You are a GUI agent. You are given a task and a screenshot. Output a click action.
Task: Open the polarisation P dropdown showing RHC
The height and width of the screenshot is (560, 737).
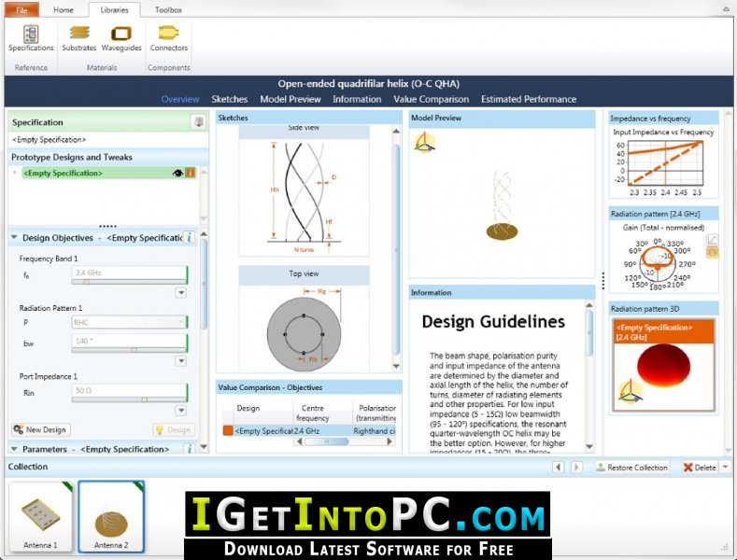click(x=128, y=322)
